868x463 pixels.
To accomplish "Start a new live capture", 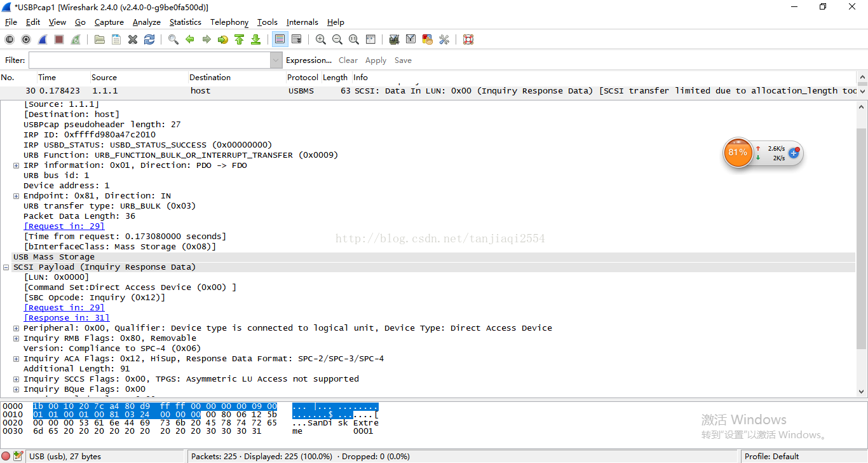I will click(43, 39).
